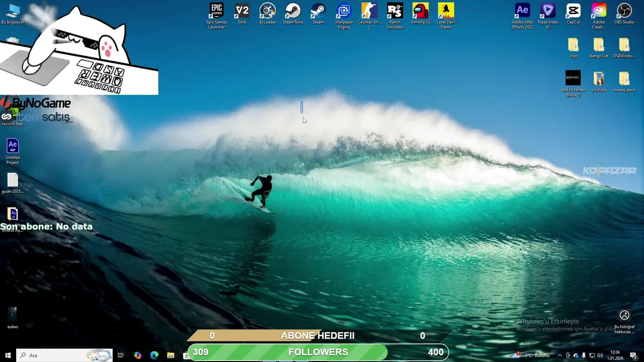Click the microphone tray icon
Screen dimensions: 644x362
point(584,355)
